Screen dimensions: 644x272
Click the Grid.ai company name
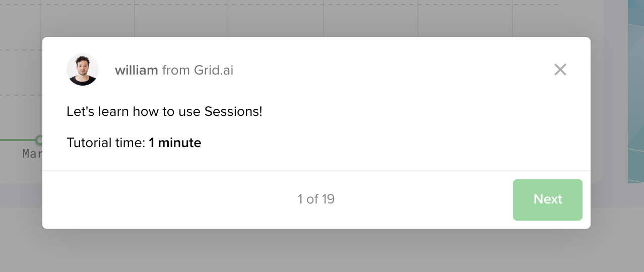pos(214,70)
